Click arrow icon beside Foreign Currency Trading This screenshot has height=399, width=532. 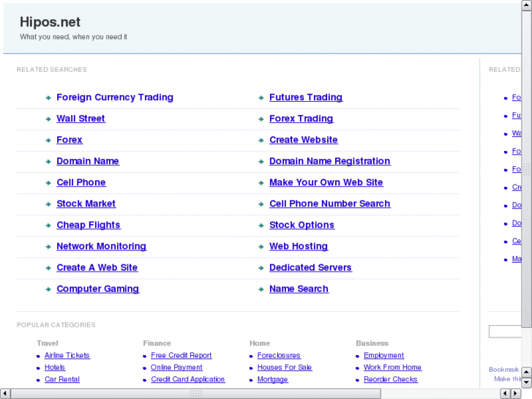tap(48, 98)
